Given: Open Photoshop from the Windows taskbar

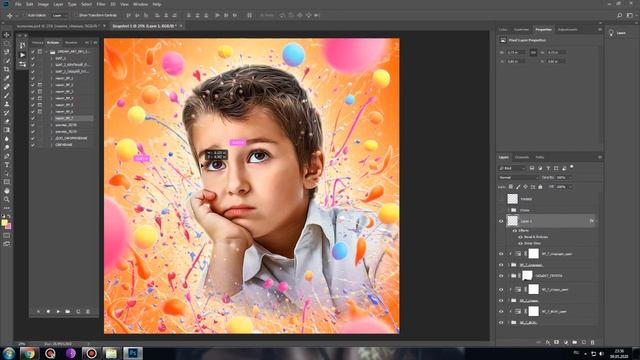Looking at the screenshot, I should [x=133, y=353].
